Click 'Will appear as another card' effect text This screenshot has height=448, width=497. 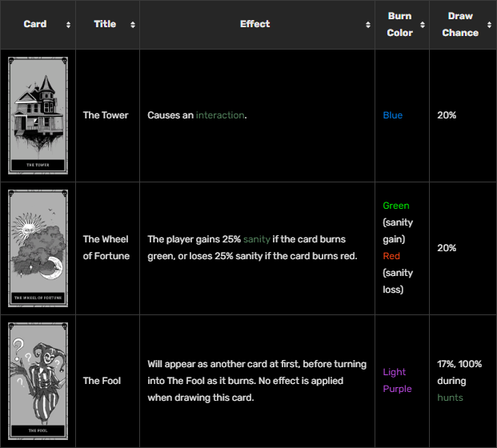click(207, 364)
